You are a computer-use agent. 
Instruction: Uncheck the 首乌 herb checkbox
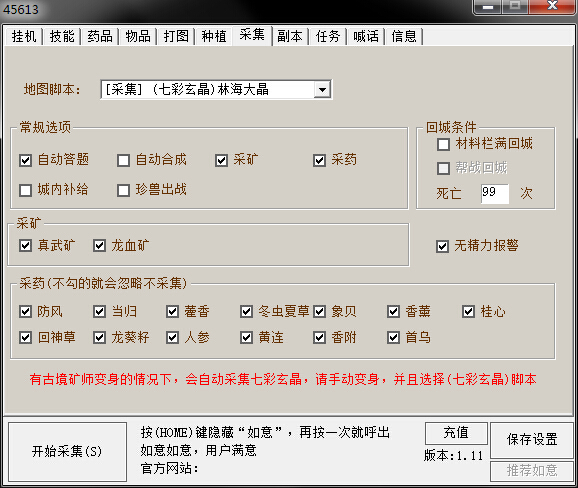tap(394, 338)
